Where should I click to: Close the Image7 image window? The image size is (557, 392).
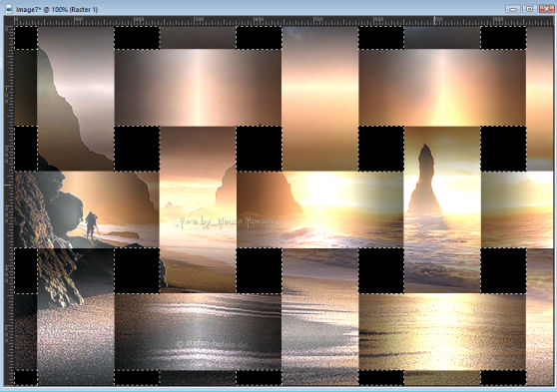[546, 9]
